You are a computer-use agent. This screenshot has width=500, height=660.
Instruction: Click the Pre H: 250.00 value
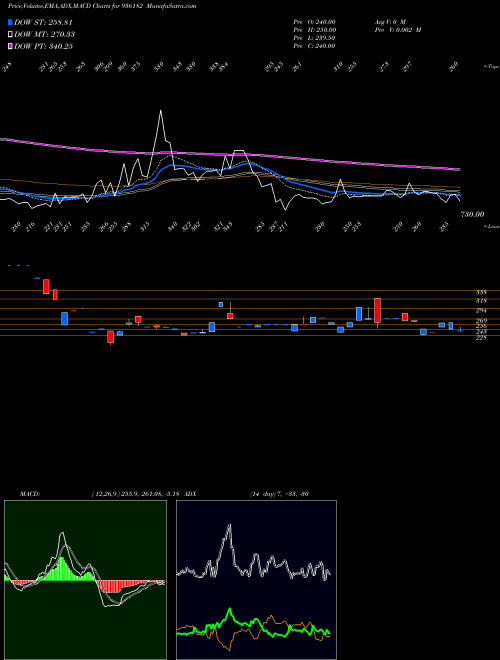pos(314,30)
